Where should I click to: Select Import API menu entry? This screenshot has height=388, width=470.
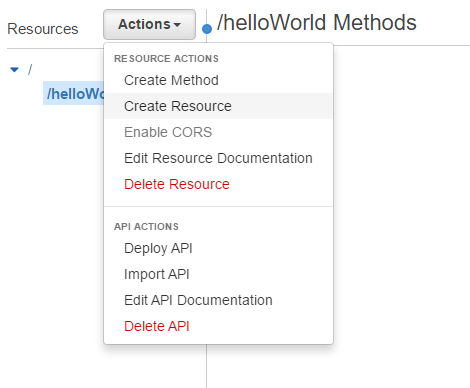click(x=218, y=274)
